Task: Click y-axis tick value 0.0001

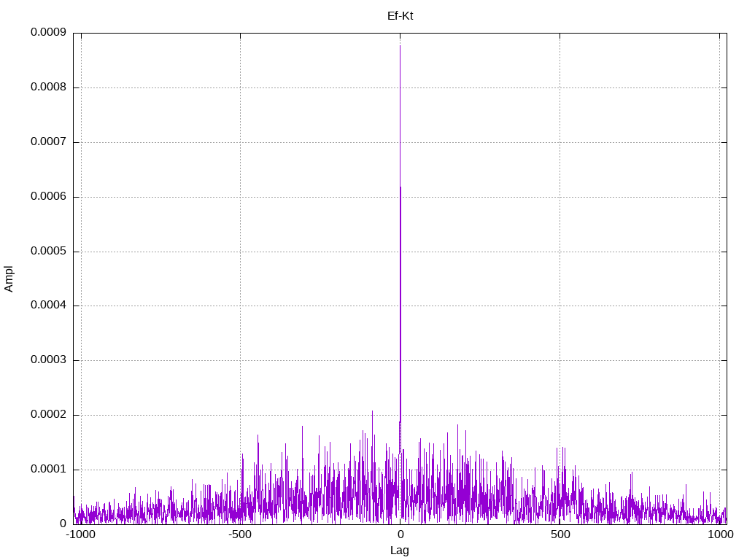Action: pyautogui.click(x=48, y=470)
